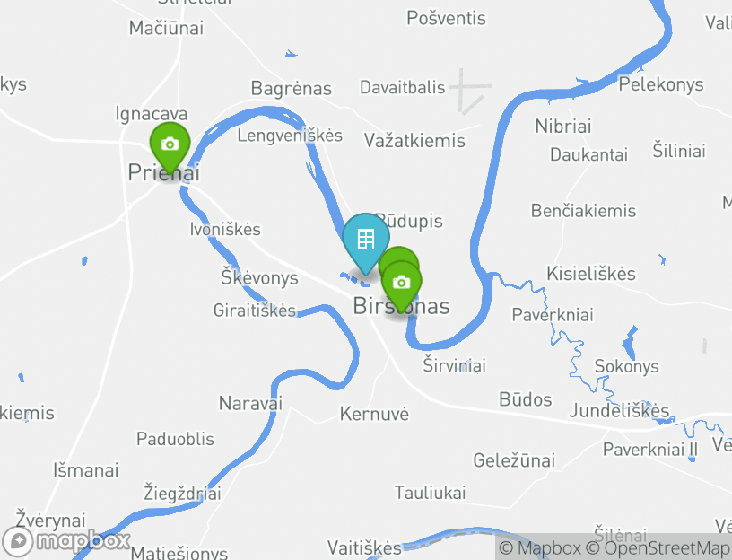
Task: Click the Prienai town label
Action: (164, 173)
